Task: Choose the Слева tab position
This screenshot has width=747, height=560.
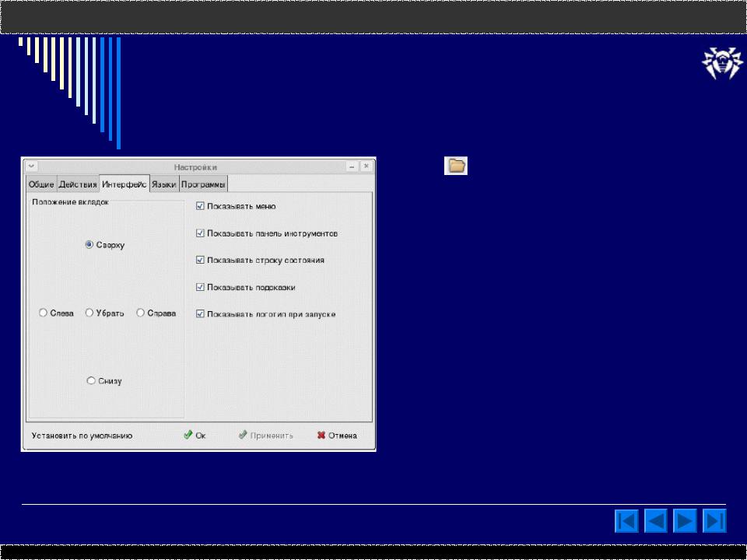Action: 43,313
